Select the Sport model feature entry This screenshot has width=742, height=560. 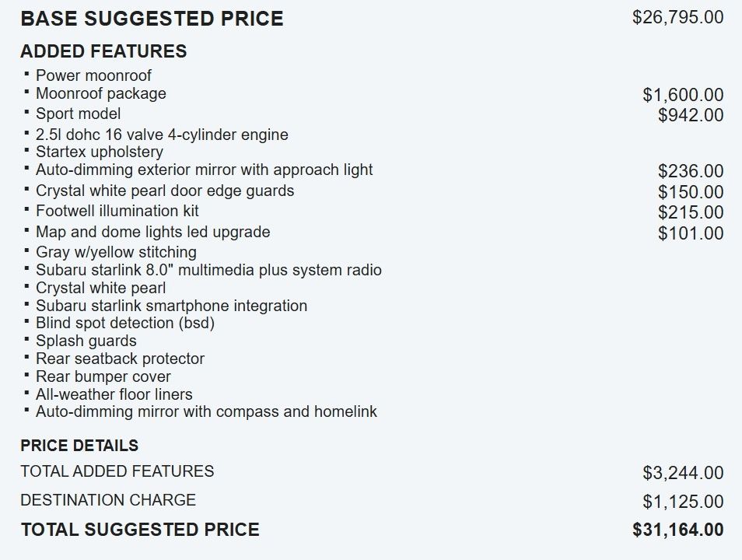pos(78,114)
